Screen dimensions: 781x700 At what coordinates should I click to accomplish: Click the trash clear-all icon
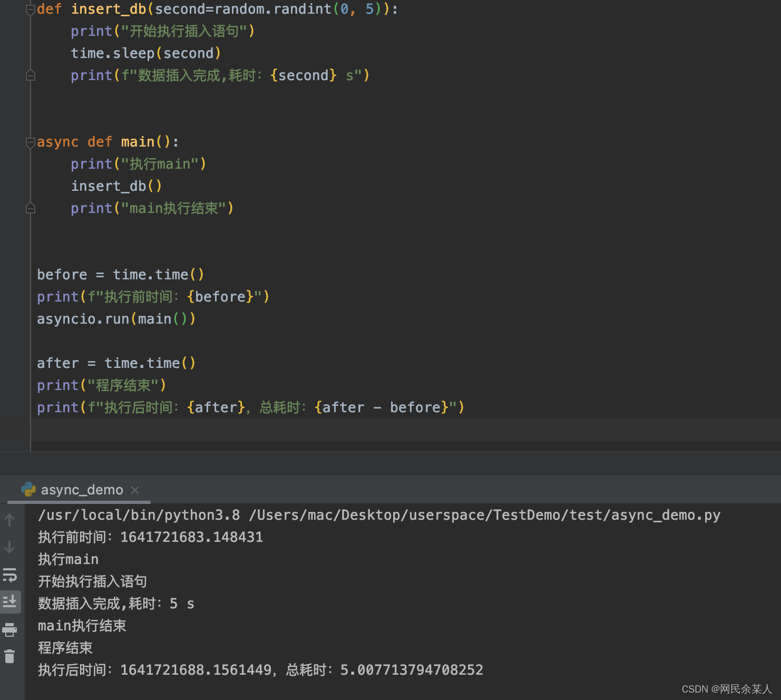pyautogui.click(x=9, y=656)
